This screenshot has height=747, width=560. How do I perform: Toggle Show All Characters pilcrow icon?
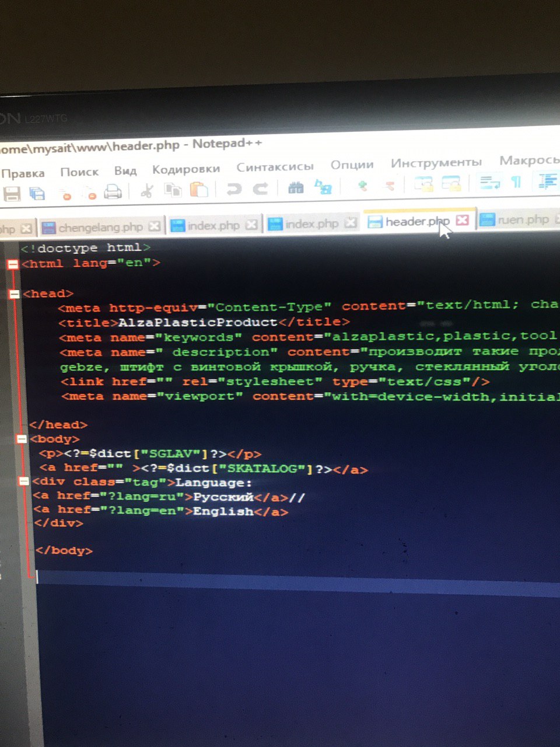tap(516, 181)
